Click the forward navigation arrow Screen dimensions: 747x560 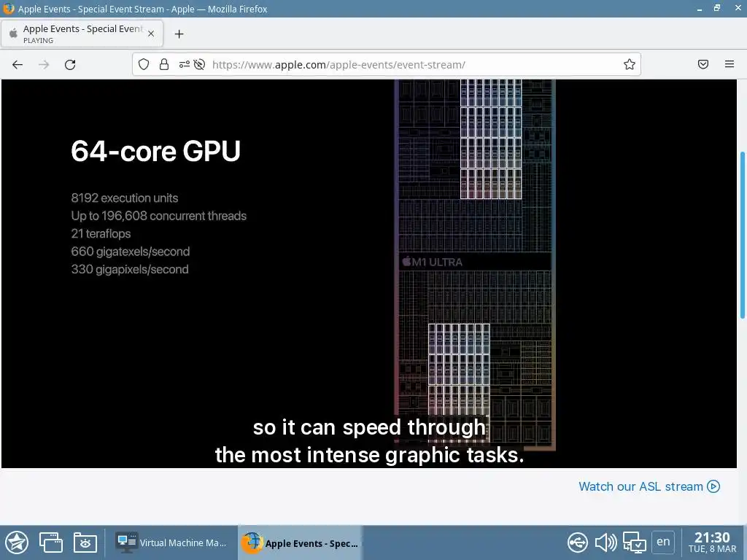(x=44, y=65)
